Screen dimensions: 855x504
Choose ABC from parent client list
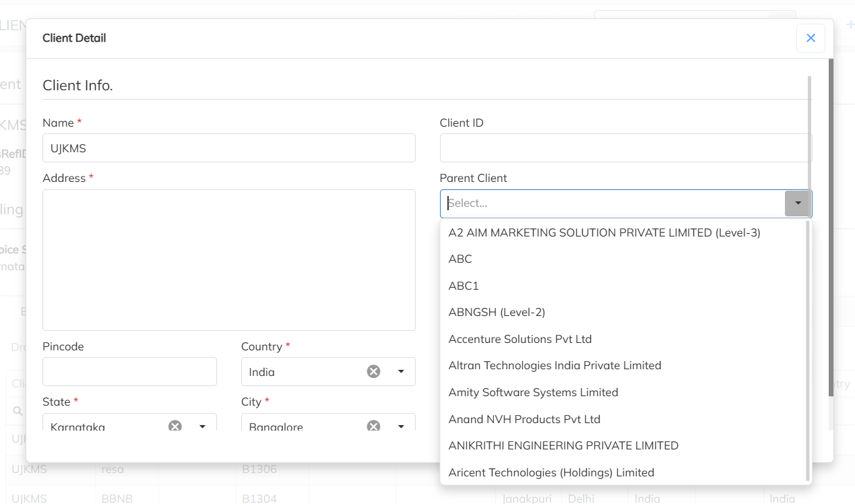coord(460,259)
